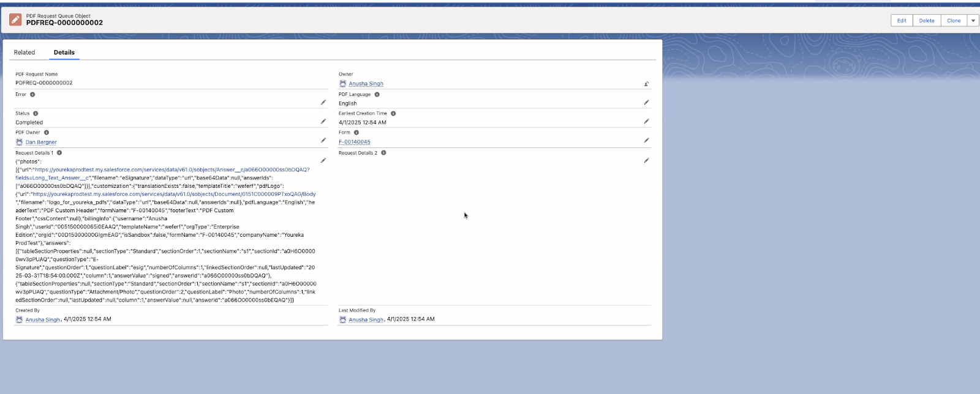Click the change owner icon beside Anusha Singh
The width and height of the screenshot is (980, 394).
coord(646,84)
